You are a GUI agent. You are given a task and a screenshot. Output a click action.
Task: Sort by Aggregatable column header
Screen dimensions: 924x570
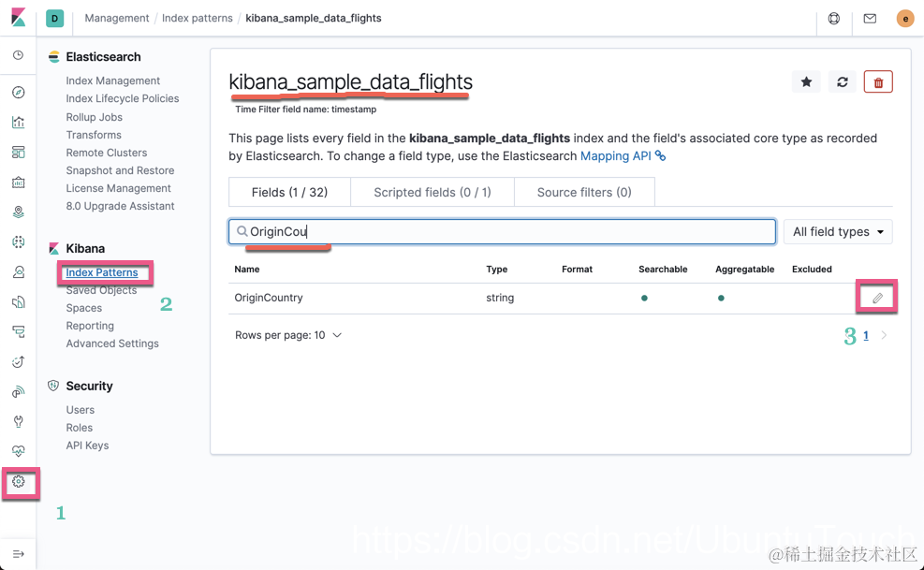tap(745, 270)
